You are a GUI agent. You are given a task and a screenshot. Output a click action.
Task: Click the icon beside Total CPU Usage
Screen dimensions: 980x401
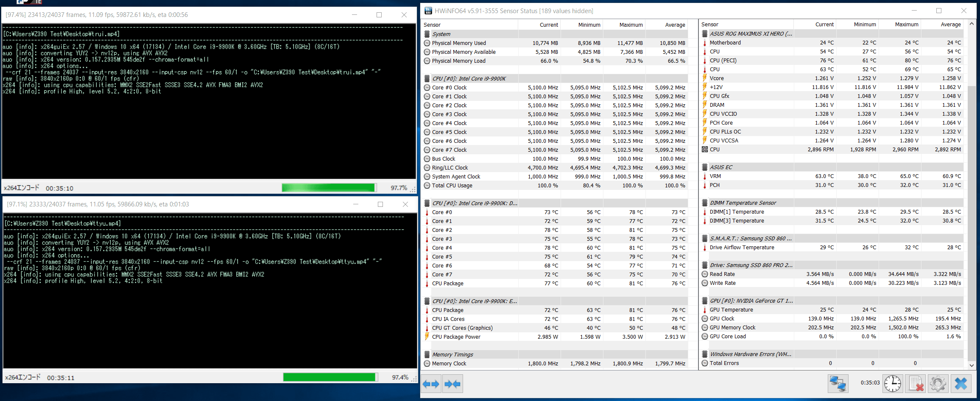pyautogui.click(x=427, y=185)
